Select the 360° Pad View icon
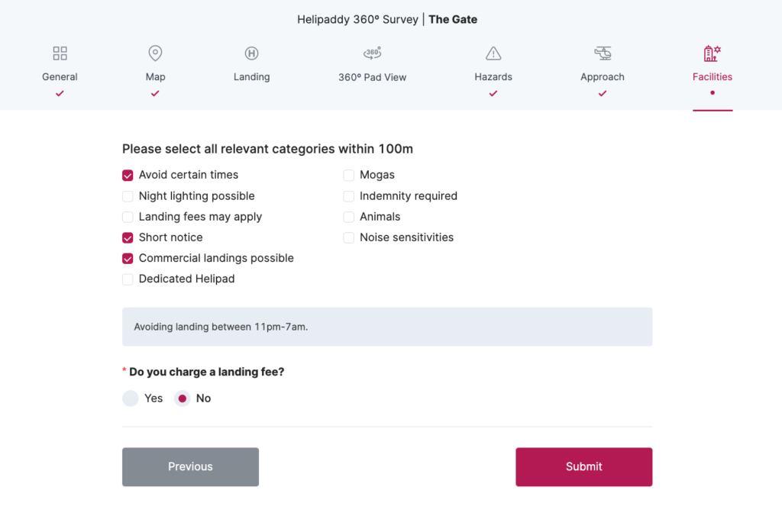Screen dimensions: 782x532 click(372, 53)
